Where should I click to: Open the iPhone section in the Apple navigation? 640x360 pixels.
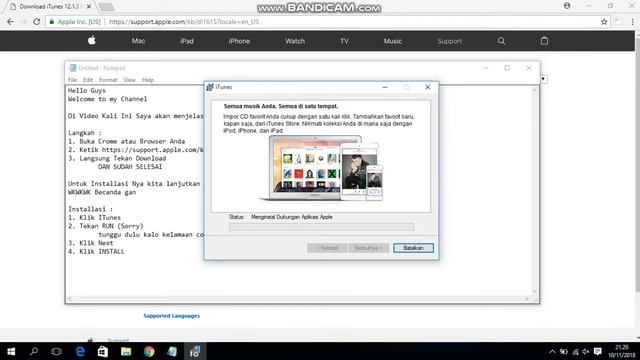(x=239, y=41)
